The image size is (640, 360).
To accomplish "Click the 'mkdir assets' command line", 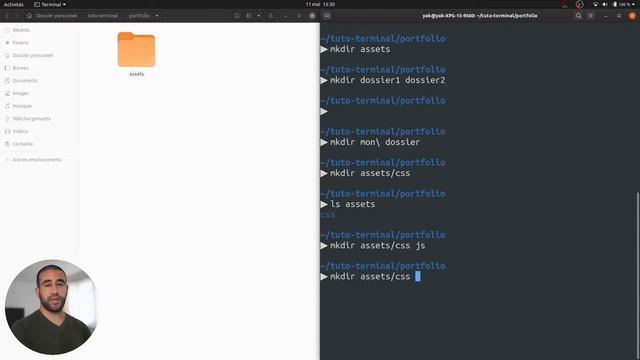I will pos(360,49).
